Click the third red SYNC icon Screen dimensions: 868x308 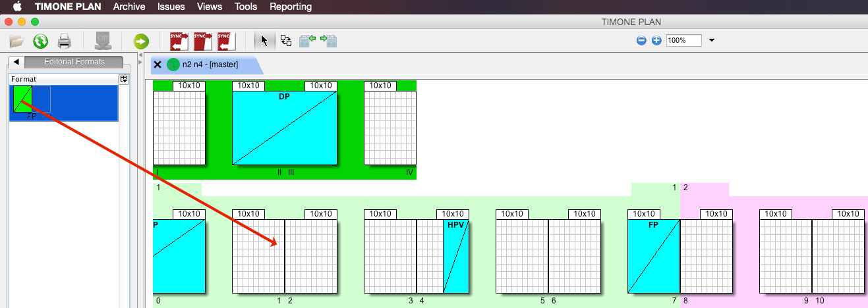[x=227, y=41]
